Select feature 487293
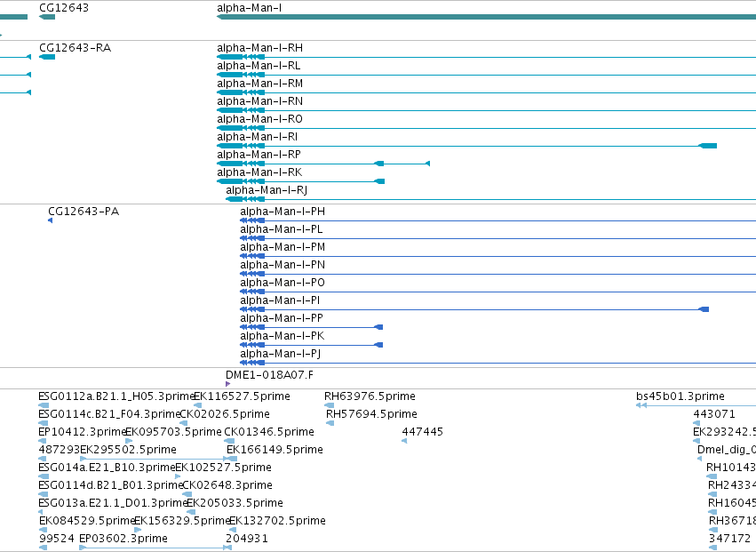 [59, 450]
